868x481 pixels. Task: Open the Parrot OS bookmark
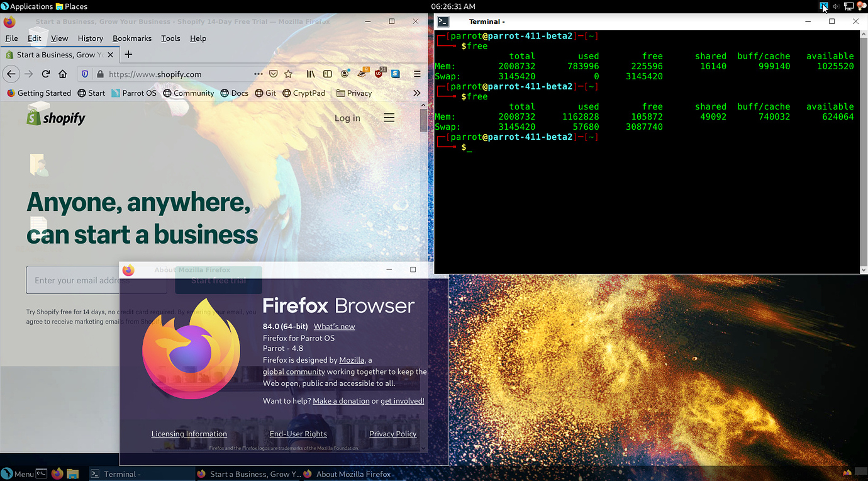pos(134,93)
